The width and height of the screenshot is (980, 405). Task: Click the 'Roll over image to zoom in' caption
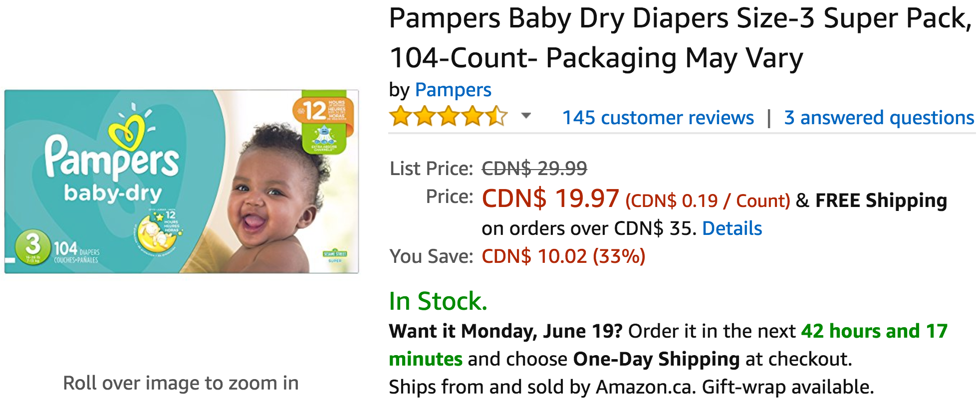(x=181, y=383)
